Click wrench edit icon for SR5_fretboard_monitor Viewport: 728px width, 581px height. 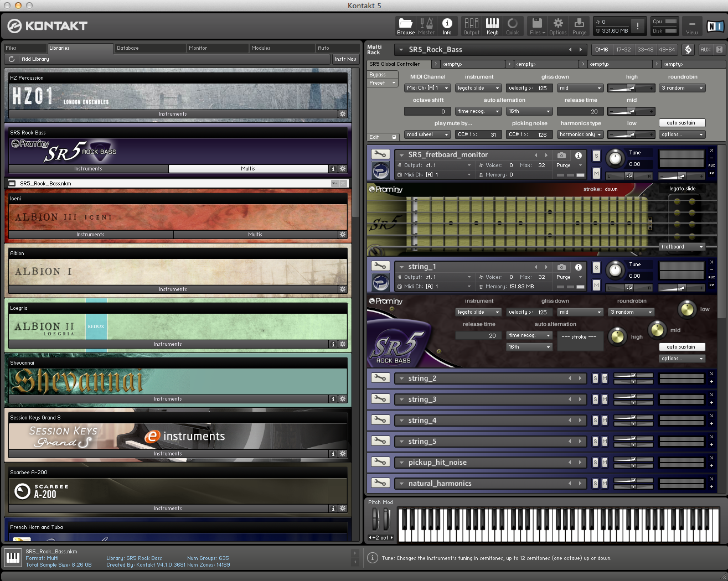[x=380, y=154]
